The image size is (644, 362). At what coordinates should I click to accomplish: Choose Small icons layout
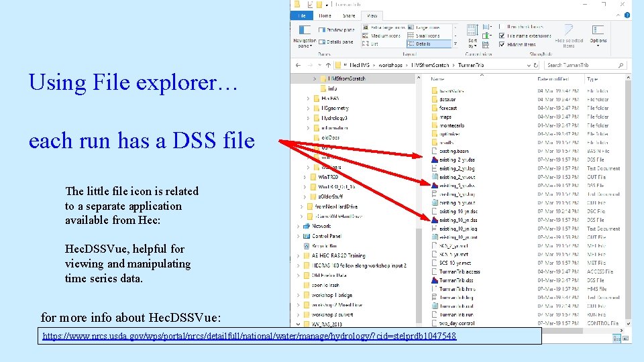pyautogui.click(x=423, y=36)
